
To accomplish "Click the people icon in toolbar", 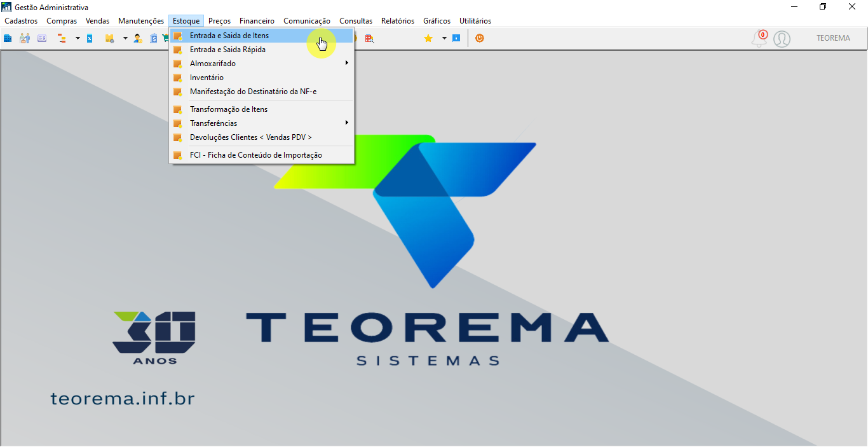I will click(x=25, y=38).
